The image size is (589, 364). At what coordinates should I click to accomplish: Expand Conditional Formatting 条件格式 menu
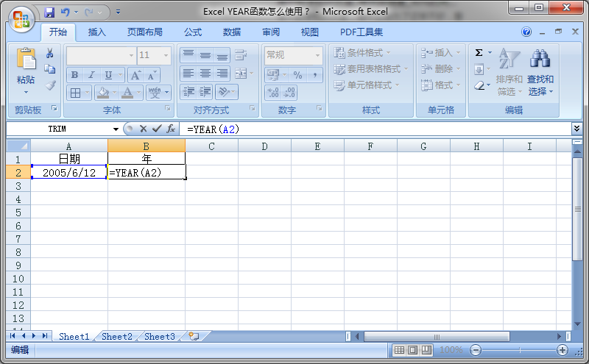tap(362, 53)
